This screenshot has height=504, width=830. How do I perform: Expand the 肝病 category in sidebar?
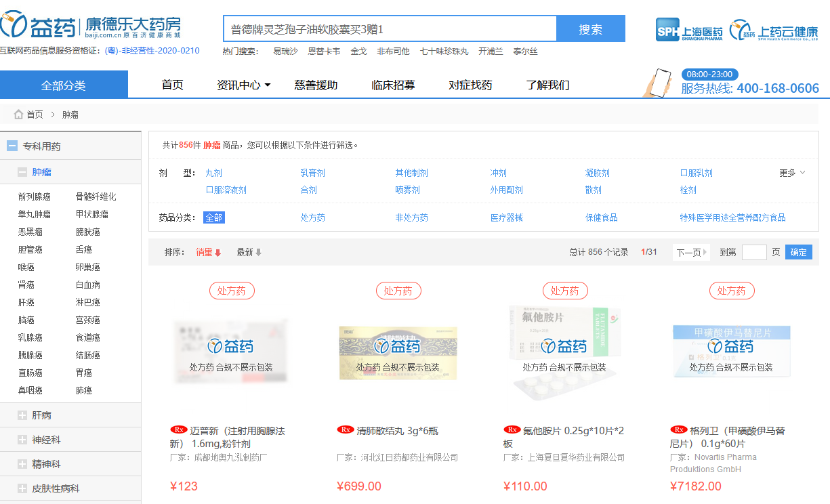[x=22, y=415]
